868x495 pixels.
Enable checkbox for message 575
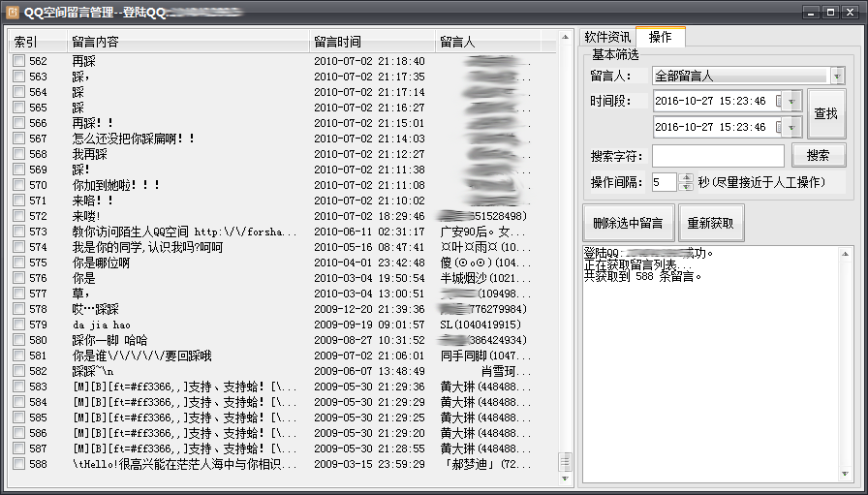click(19, 262)
